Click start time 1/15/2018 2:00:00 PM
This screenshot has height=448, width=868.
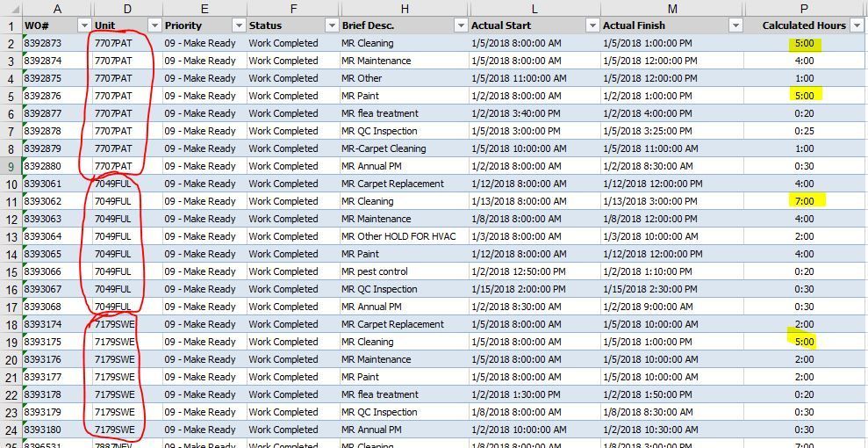coord(534,289)
